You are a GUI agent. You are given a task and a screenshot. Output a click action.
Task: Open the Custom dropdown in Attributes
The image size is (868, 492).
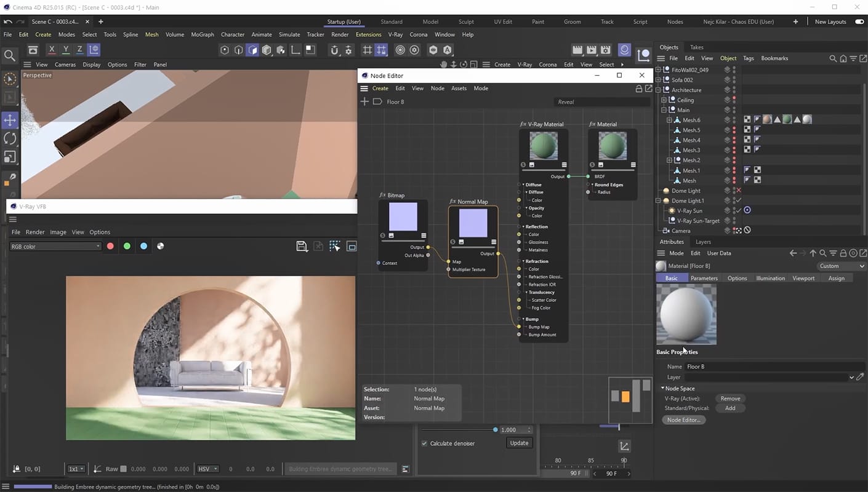coord(842,266)
